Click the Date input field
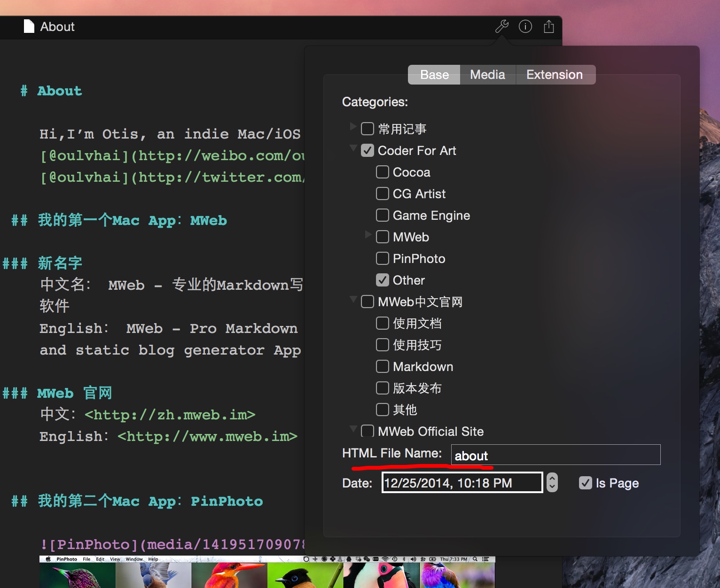The height and width of the screenshot is (588, 720). pyautogui.click(x=462, y=482)
